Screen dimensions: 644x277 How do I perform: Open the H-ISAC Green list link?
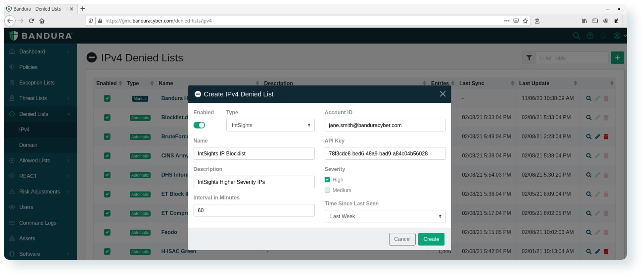point(179,251)
